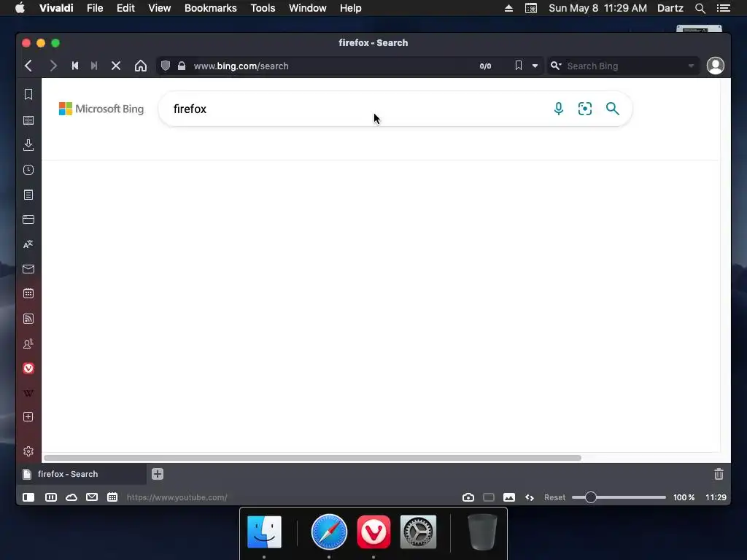Select the firefox - Search tab
Screen dimensions: 747x560
(82, 474)
